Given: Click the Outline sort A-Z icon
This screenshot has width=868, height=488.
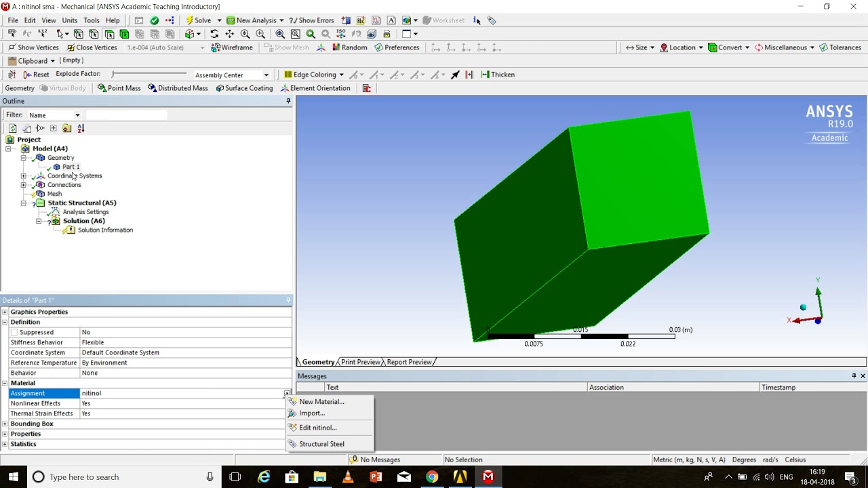Looking at the screenshot, I should (81, 128).
